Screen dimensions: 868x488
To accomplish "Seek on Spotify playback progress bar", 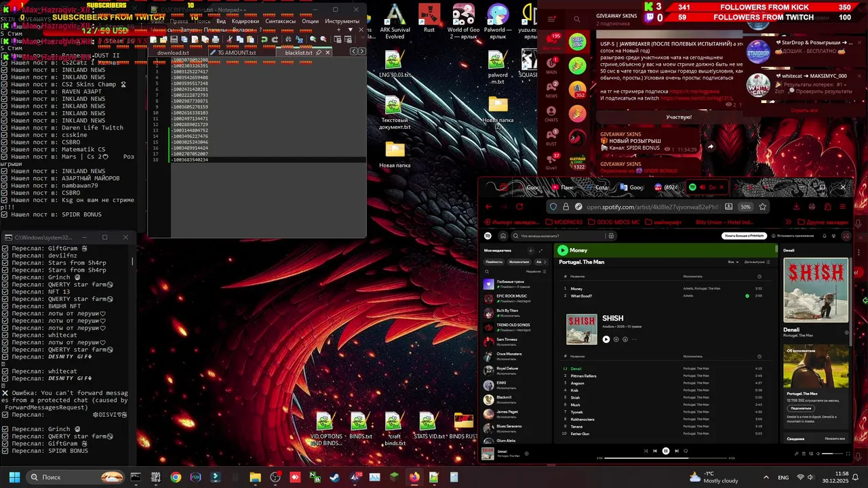I will [x=665, y=457].
